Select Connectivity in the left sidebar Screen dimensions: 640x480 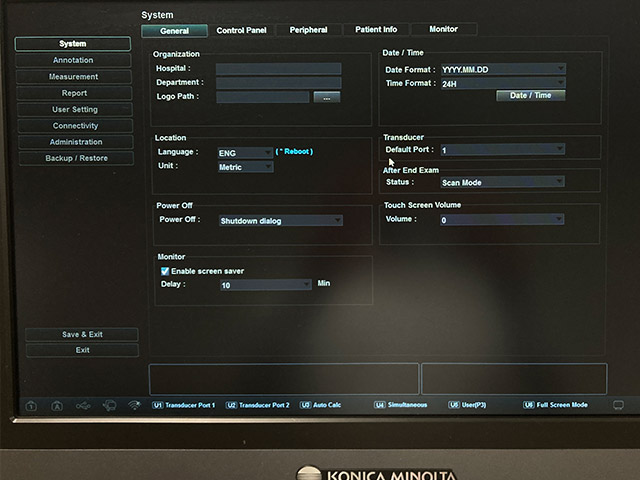point(75,126)
